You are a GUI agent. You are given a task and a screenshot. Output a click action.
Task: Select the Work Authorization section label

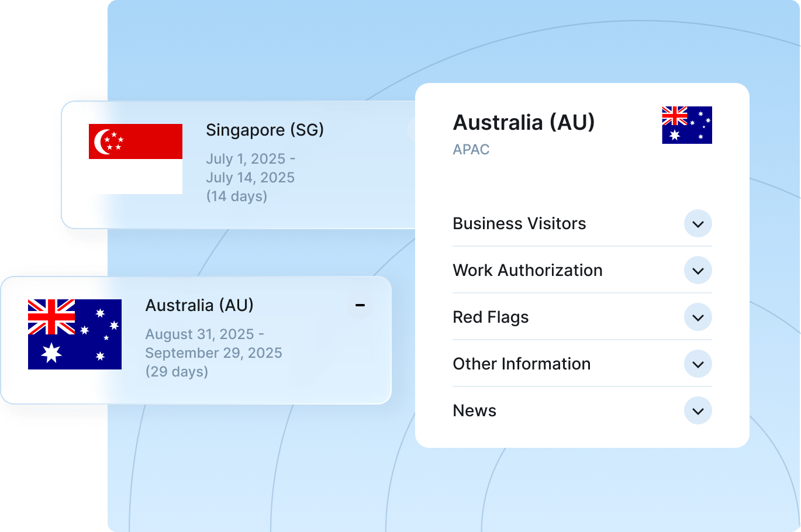coord(527,271)
